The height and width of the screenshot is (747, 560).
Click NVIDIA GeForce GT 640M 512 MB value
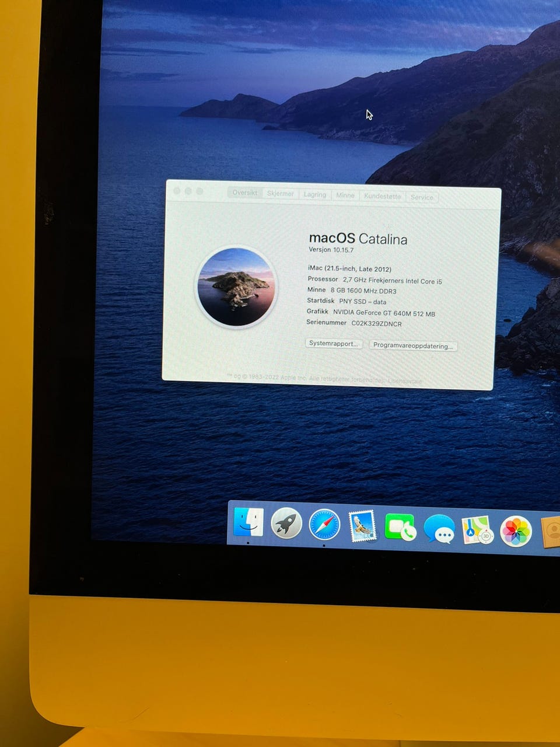coord(384,313)
